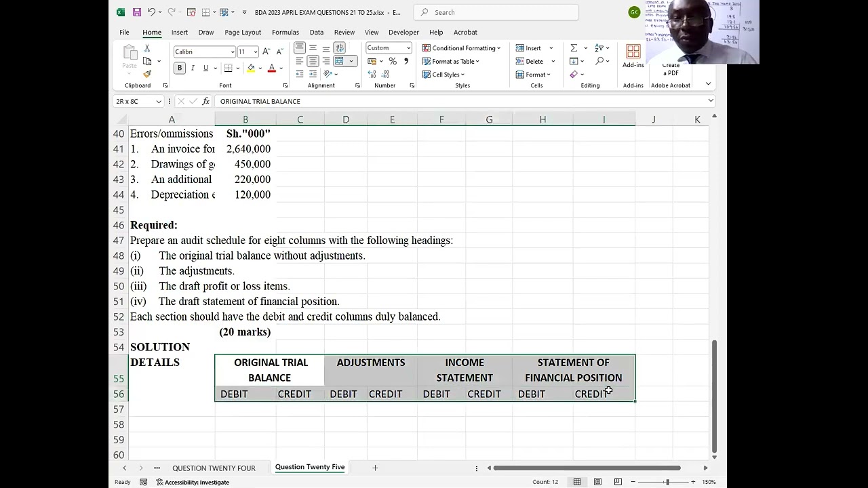This screenshot has width=868, height=488.
Task: Click the Fill down icon in Editing
Action: click(x=574, y=61)
